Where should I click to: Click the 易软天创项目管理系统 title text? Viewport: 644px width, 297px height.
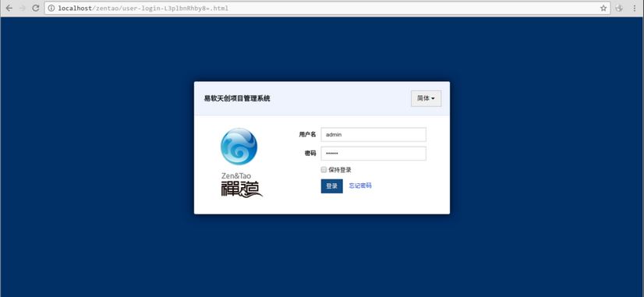[237, 98]
